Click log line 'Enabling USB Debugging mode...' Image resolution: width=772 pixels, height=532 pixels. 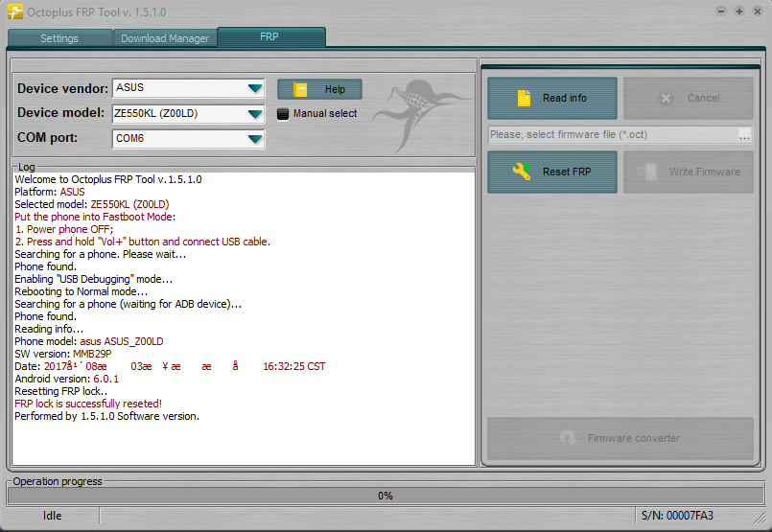pyautogui.click(x=94, y=279)
